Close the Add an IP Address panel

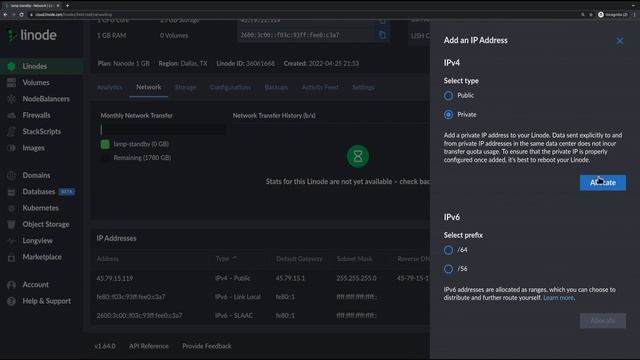tap(620, 41)
